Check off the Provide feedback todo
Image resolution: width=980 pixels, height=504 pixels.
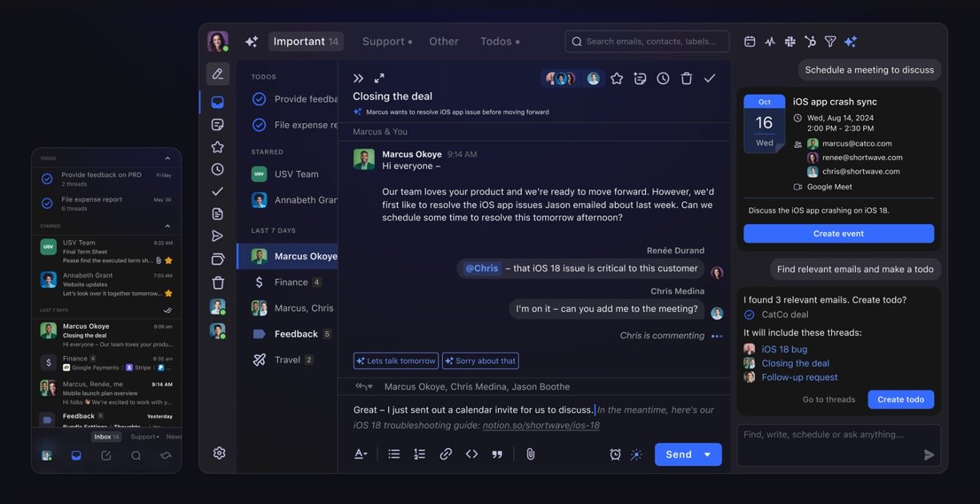coord(259,99)
